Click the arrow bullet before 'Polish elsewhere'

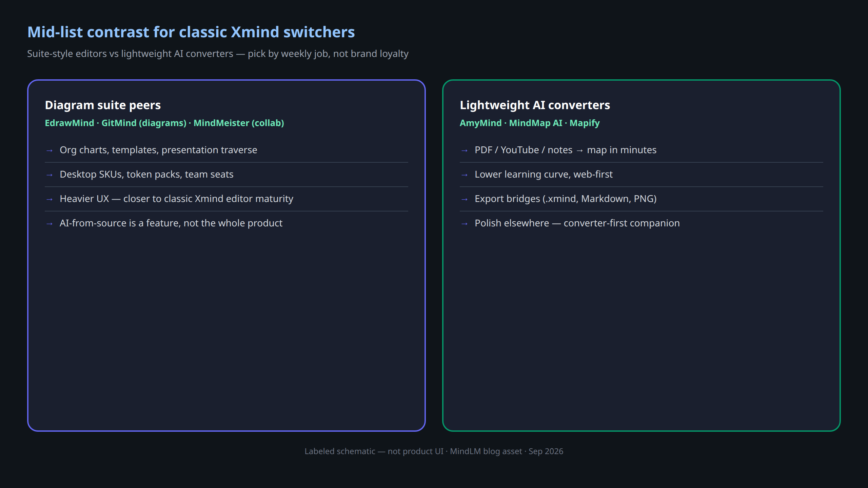pyautogui.click(x=465, y=224)
